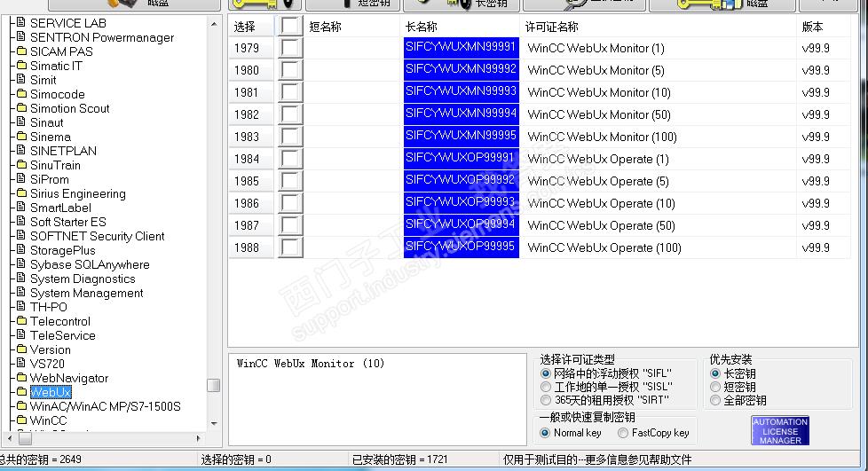The width and height of the screenshot is (868, 471).
Task: Open the Automation License Manager logo button
Action: pyautogui.click(x=780, y=430)
